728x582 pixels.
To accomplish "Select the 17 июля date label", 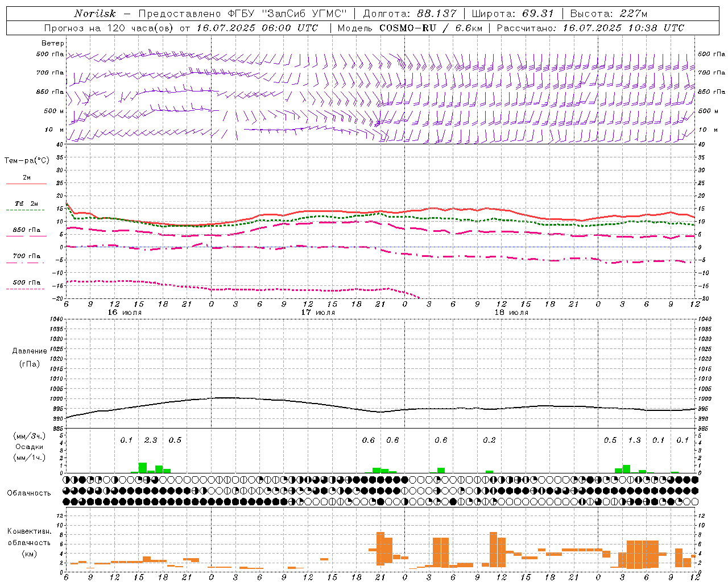I will click(318, 313).
